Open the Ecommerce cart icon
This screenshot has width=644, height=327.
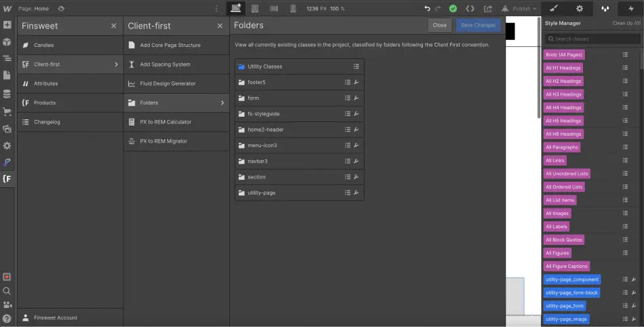tap(7, 111)
